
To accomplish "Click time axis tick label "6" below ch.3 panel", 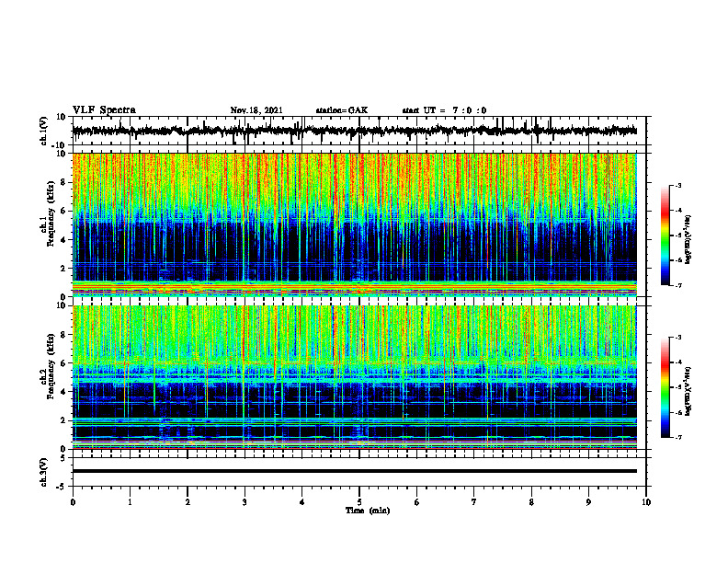I will coord(417,502).
